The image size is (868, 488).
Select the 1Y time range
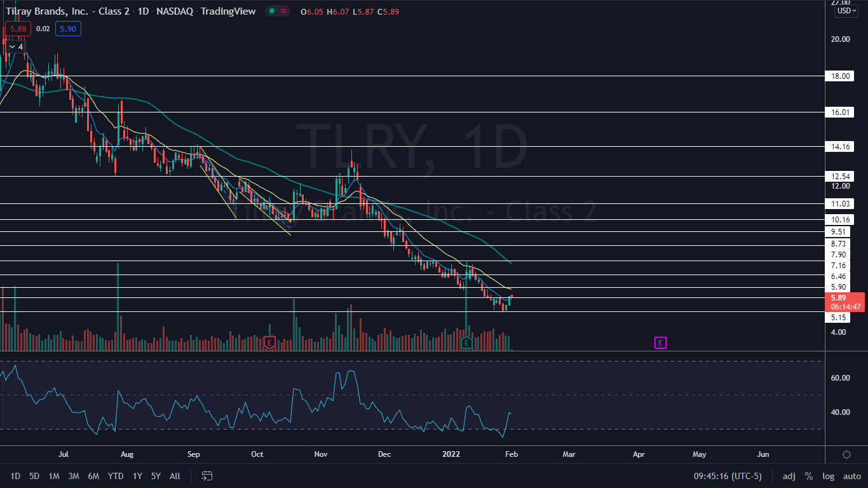pos(137,476)
